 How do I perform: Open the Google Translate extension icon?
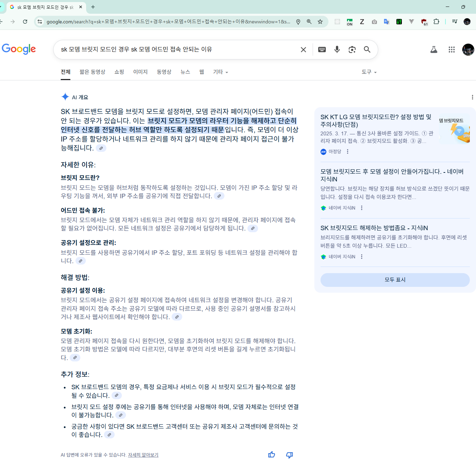coord(386,22)
